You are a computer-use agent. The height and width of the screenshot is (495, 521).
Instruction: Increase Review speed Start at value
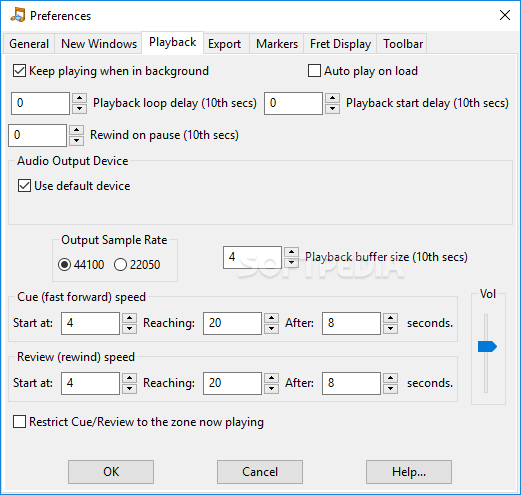click(x=129, y=378)
